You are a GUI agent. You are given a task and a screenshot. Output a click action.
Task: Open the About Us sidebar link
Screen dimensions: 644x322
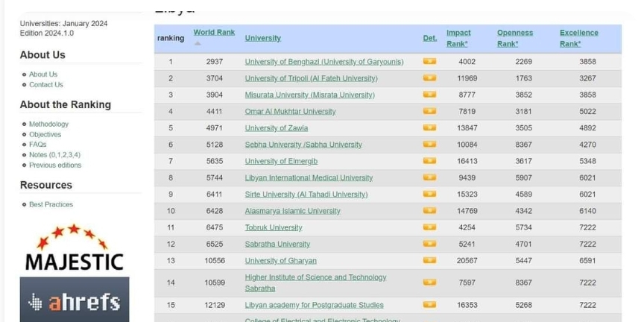(43, 75)
